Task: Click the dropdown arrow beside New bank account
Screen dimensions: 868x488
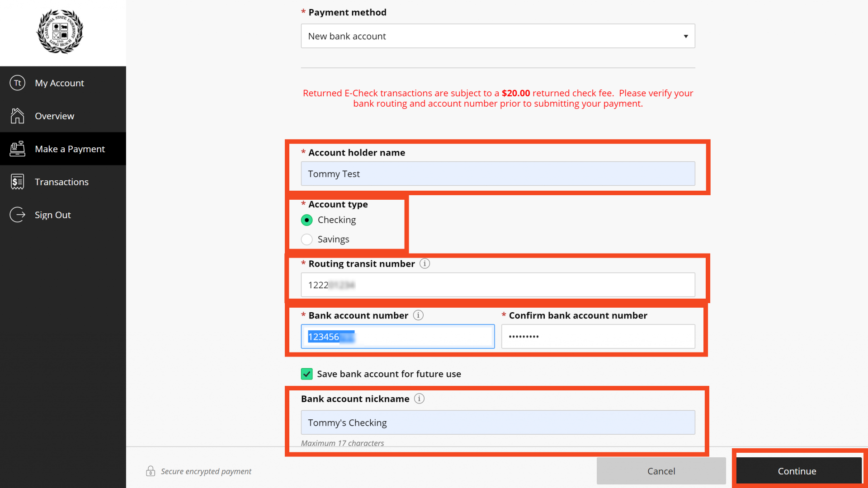Action: pos(685,36)
